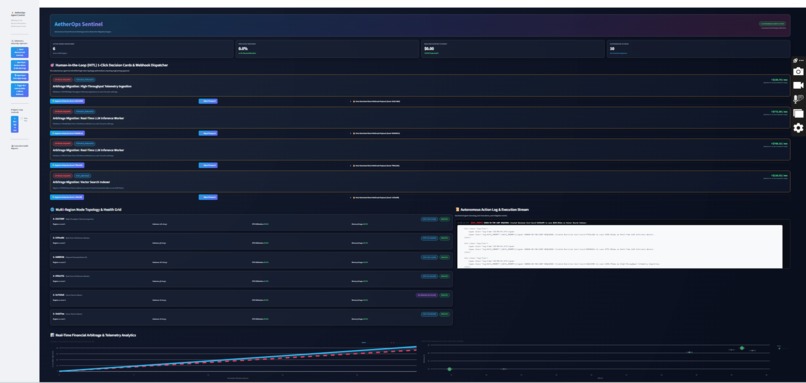Click the shorter blue button under Telemetry Ingestion card
Image resolution: width=806 pixels, height=383 pixels.
[x=208, y=101]
